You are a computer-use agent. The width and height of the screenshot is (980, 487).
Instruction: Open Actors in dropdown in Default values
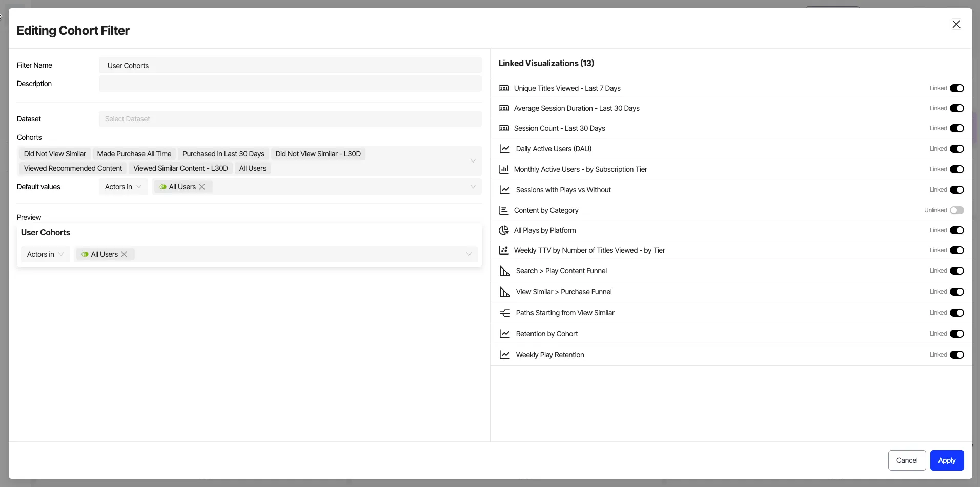[x=123, y=187]
